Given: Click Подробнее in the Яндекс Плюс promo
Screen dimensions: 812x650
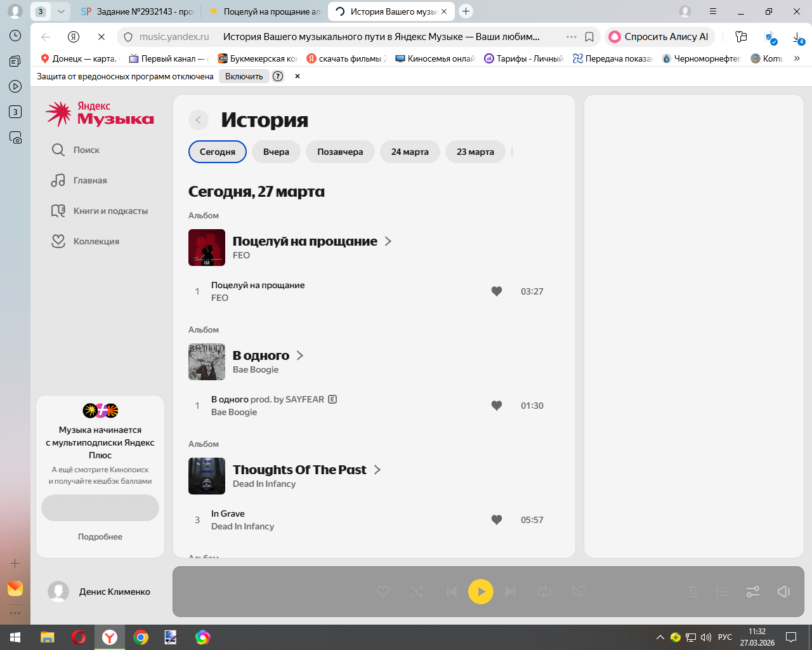Looking at the screenshot, I should pos(100,536).
